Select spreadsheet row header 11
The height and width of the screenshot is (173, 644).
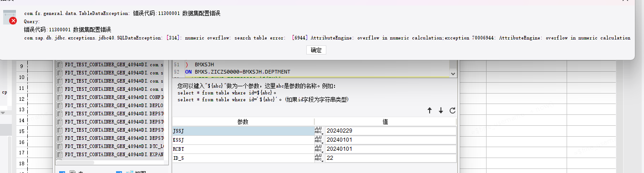[21, 88]
